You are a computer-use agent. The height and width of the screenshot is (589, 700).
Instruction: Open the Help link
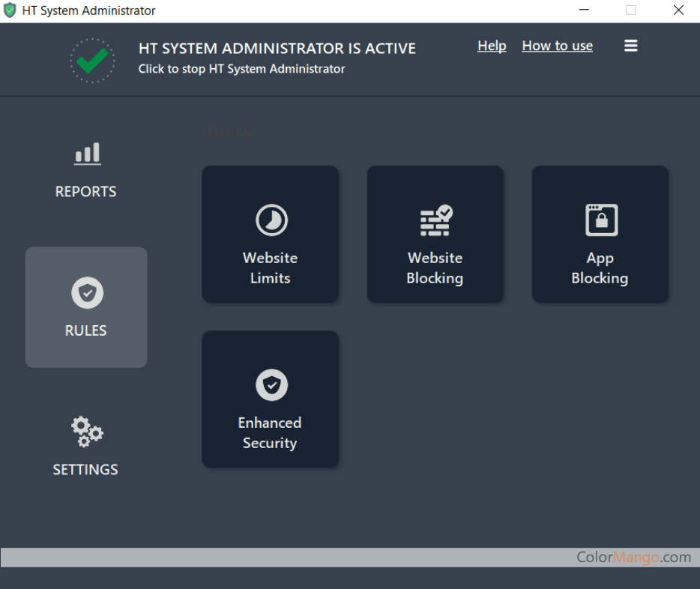point(491,46)
